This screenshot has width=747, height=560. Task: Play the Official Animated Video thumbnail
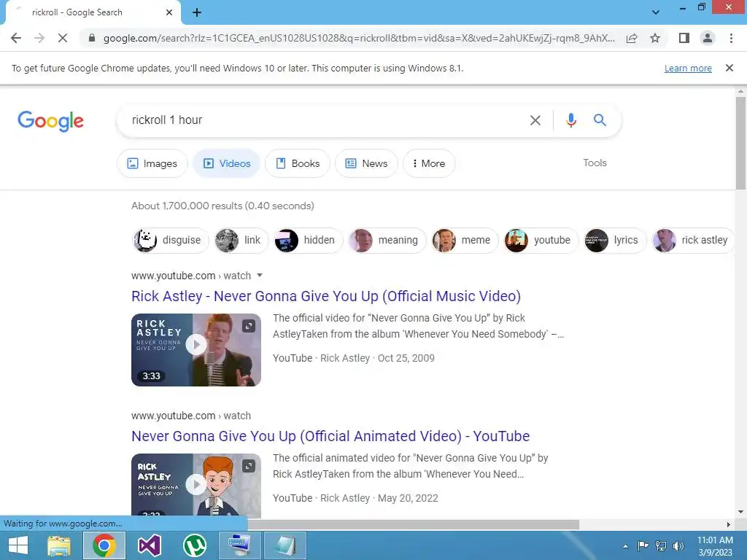coord(196,485)
